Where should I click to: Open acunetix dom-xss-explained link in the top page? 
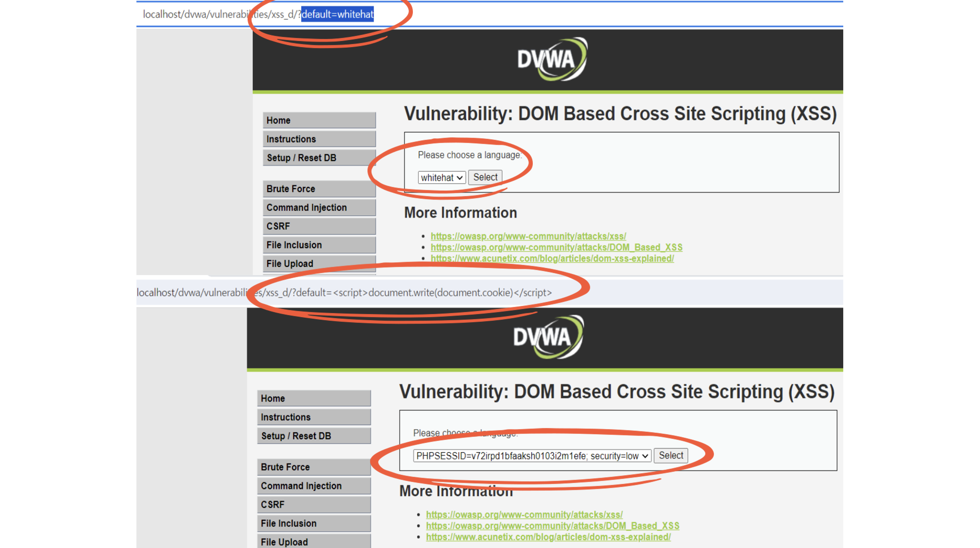click(553, 258)
